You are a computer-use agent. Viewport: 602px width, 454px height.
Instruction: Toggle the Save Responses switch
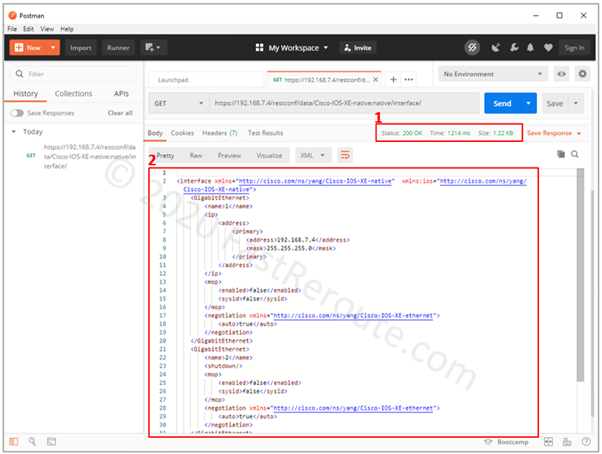[x=17, y=113]
